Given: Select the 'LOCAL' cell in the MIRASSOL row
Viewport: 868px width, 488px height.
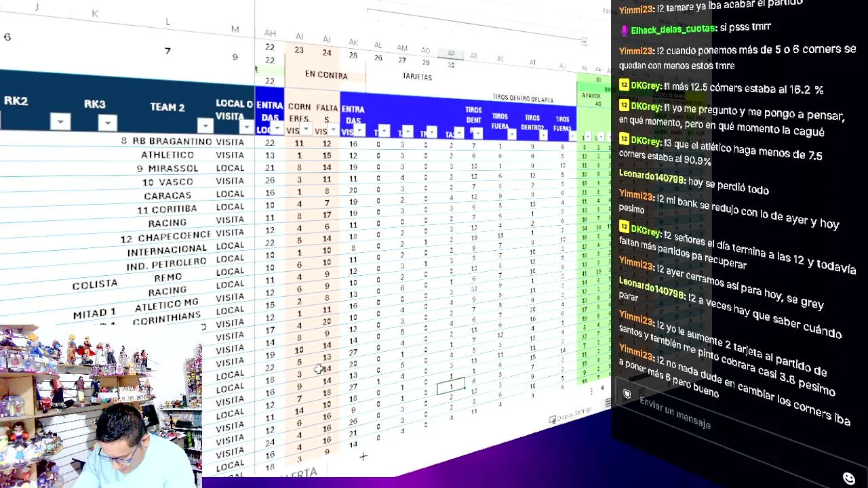Looking at the screenshot, I should (230, 168).
